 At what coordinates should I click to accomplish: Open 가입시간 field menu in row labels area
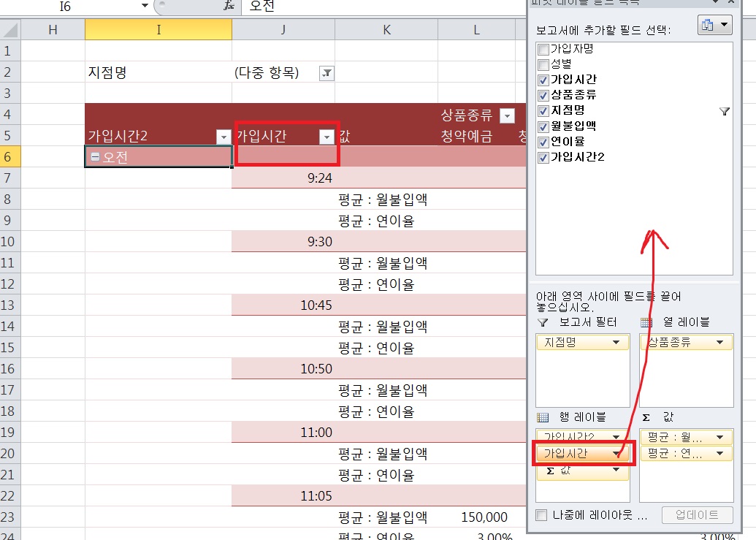(x=616, y=454)
